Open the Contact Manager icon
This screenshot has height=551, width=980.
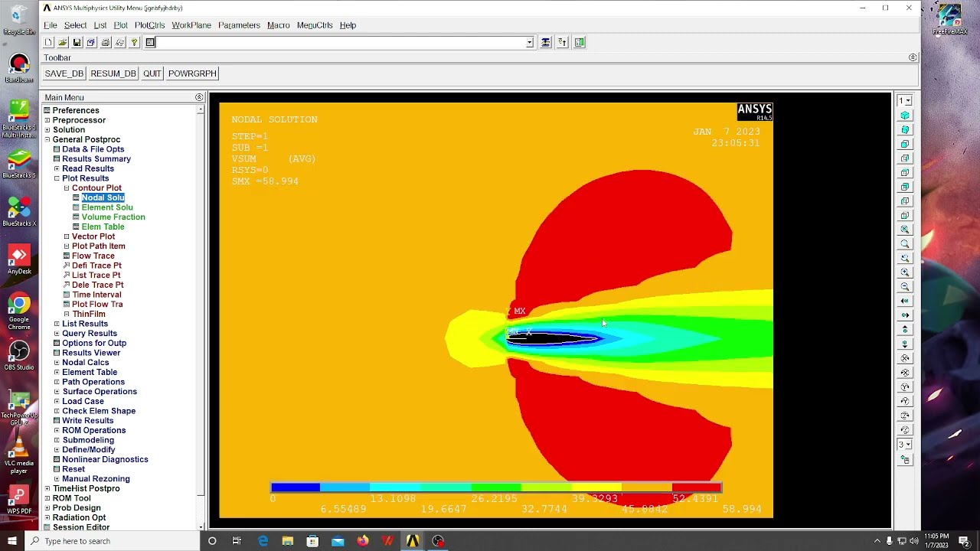tap(580, 43)
